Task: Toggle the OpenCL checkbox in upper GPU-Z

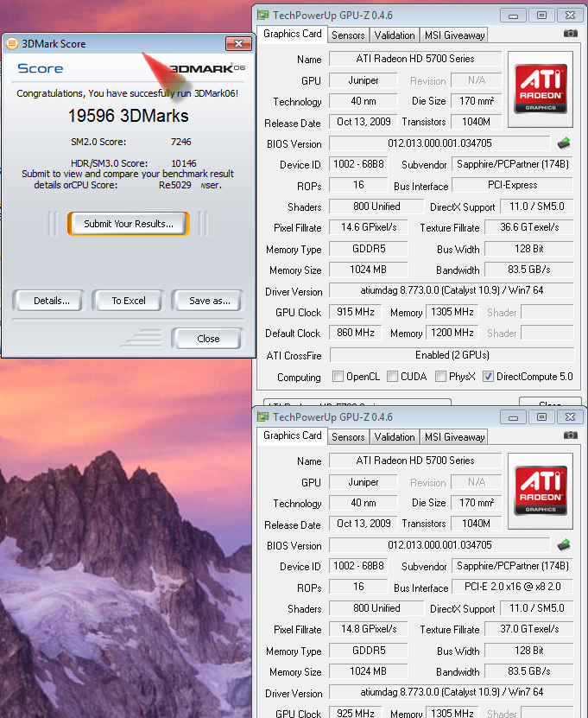Action: coord(338,377)
